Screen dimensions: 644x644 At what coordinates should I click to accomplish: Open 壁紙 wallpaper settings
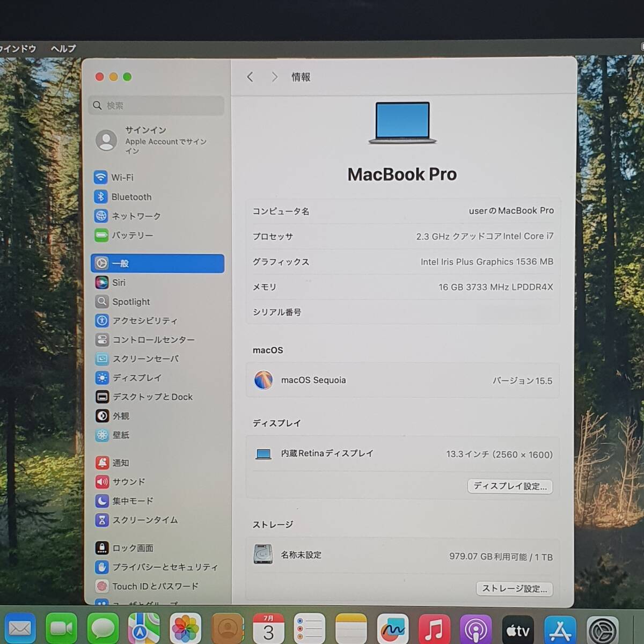click(113, 435)
